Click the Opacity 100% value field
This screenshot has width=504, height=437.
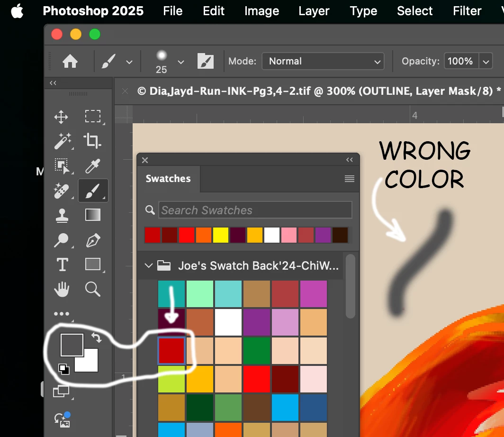click(x=461, y=61)
